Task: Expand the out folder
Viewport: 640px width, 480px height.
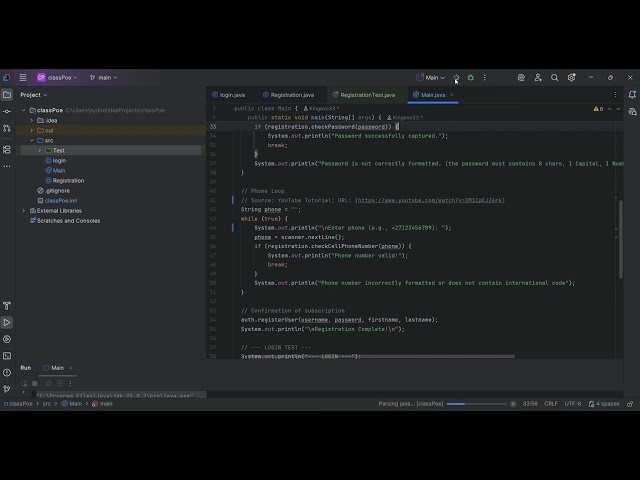Action: coord(31,130)
